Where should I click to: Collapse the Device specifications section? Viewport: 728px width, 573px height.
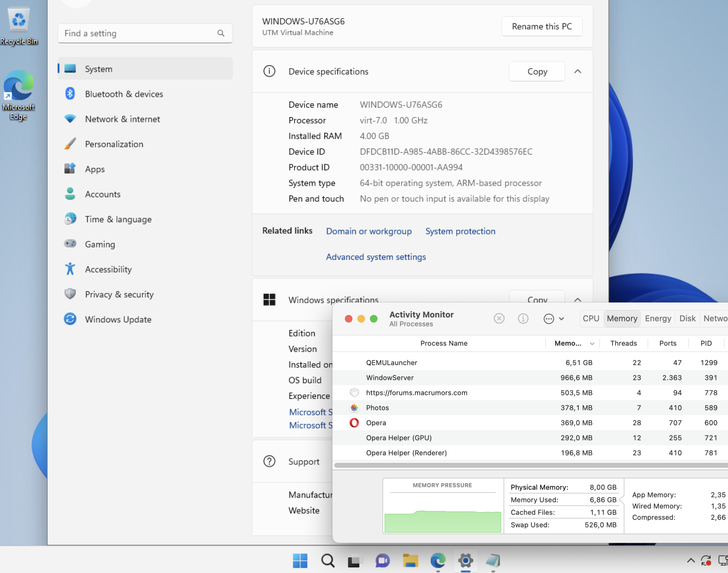coord(578,71)
